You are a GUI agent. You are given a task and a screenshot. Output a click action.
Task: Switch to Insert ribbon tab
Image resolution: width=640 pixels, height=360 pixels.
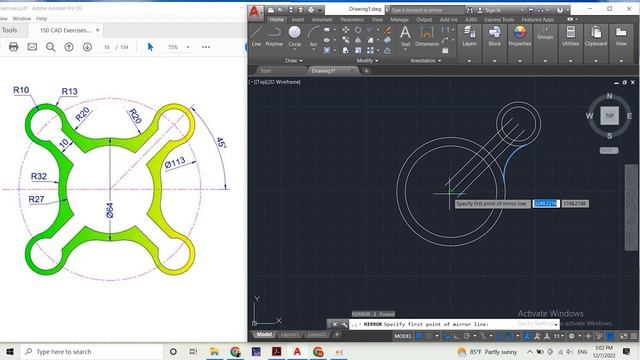coord(298,19)
